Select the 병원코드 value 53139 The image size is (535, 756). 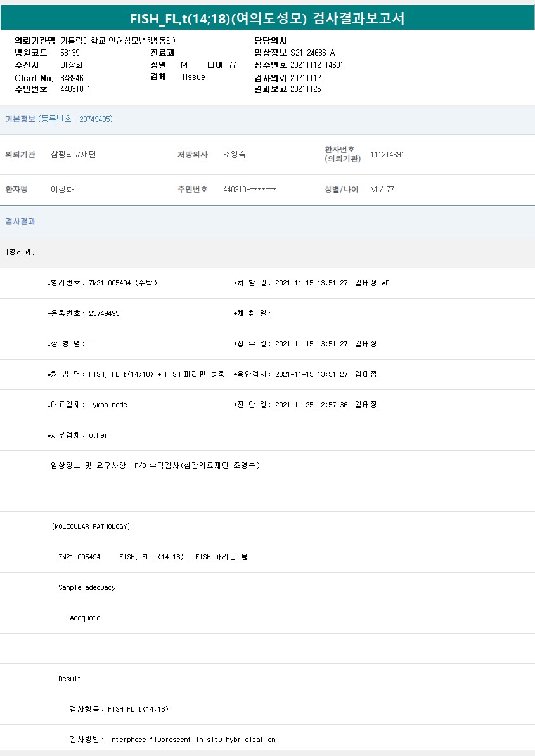70,53
